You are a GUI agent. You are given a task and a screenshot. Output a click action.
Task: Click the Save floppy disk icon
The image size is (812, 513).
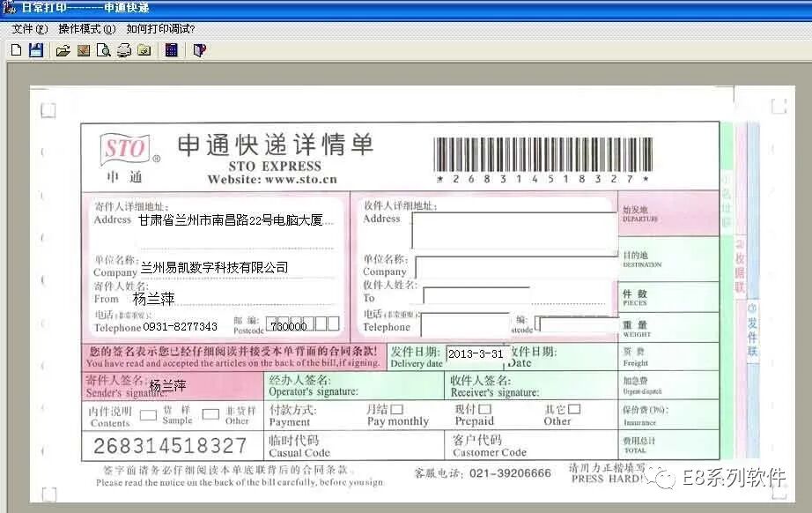pyautogui.click(x=36, y=50)
